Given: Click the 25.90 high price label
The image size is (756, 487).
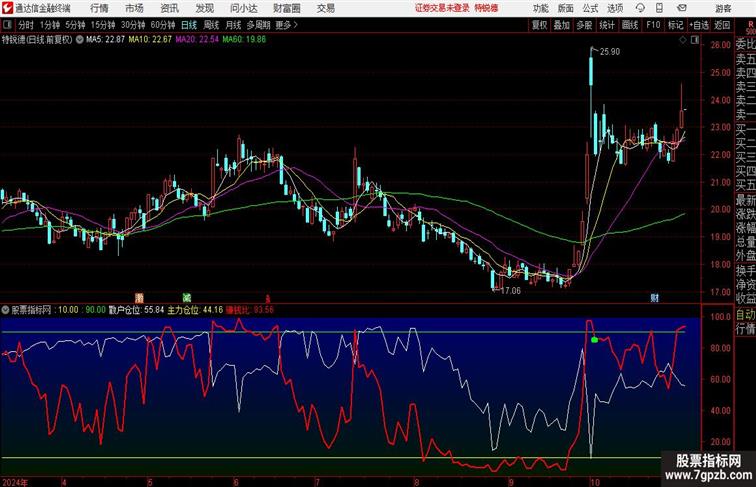Looking at the screenshot, I should (x=609, y=51).
